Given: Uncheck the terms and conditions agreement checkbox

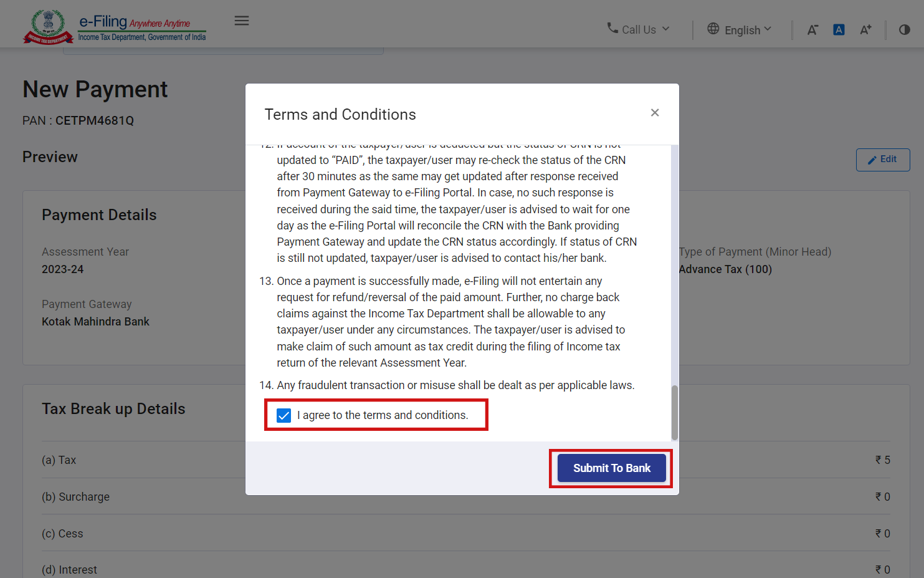Looking at the screenshot, I should (284, 415).
